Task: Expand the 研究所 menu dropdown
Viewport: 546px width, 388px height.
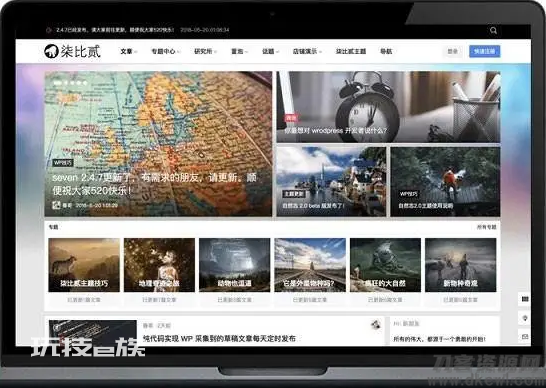Action: coord(205,52)
